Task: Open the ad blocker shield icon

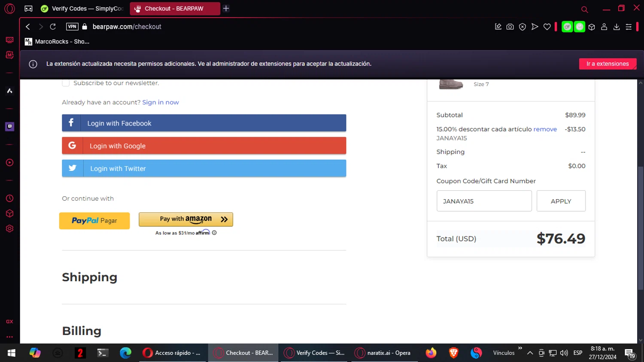Action: (x=522, y=27)
